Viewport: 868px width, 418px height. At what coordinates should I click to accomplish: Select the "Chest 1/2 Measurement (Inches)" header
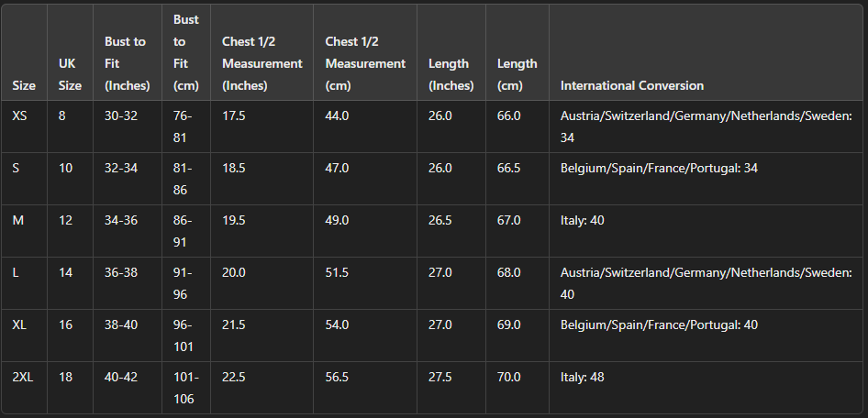click(262, 63)
